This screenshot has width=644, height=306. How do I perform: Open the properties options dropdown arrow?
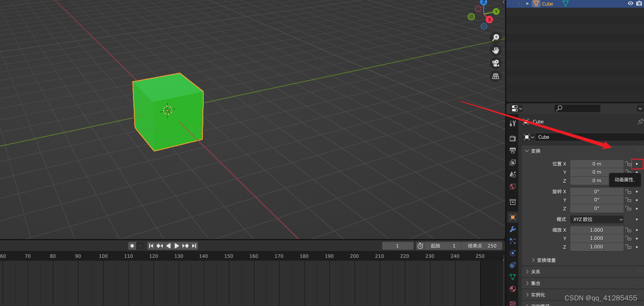640,108
